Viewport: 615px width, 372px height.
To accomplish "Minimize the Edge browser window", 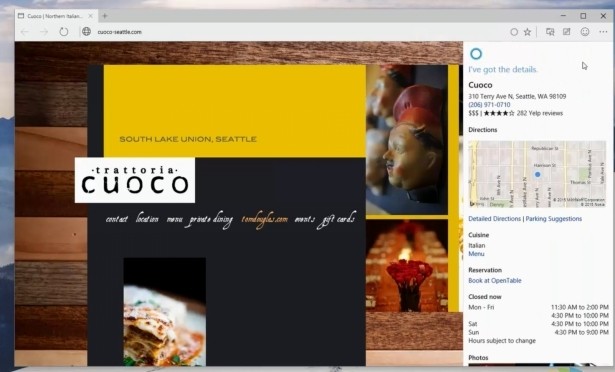I will pos(563,16).
